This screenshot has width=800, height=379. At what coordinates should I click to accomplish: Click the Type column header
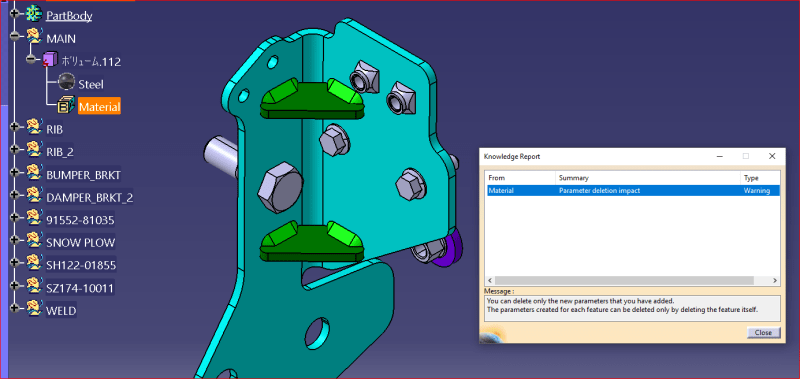[760, 178]
